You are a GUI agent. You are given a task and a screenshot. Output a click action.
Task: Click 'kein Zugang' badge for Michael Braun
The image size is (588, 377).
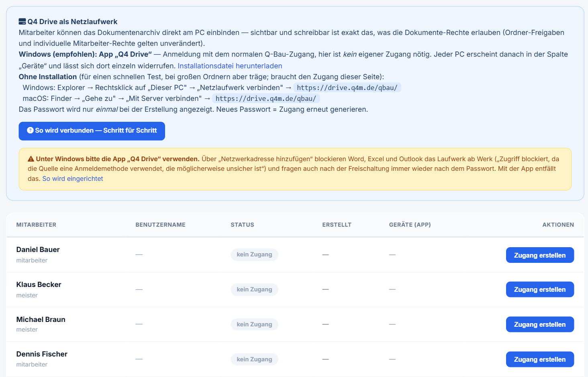click(254, 324)
